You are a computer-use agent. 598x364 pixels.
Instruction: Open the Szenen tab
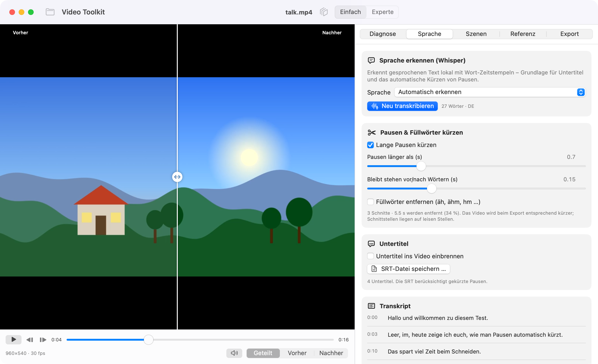point(476,34)
